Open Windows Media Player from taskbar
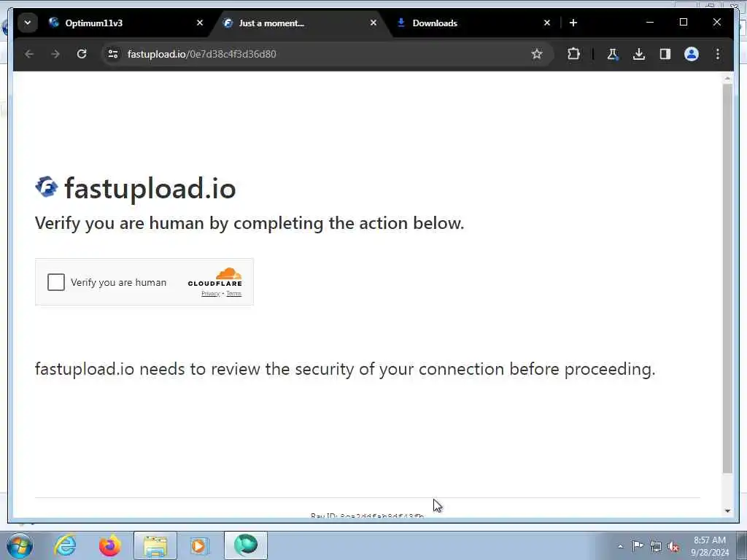 200,545
